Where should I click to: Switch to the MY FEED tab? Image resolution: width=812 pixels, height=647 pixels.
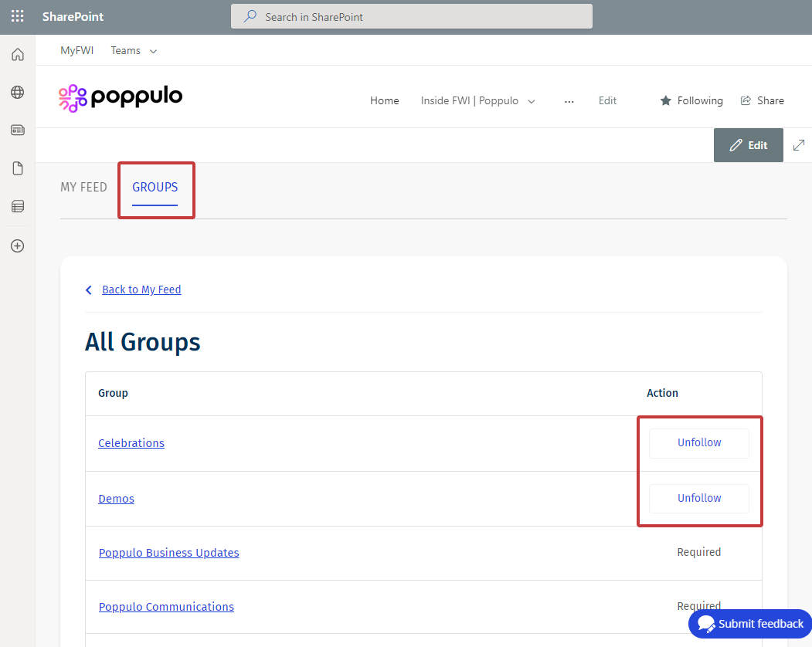(x=83, y=188)
